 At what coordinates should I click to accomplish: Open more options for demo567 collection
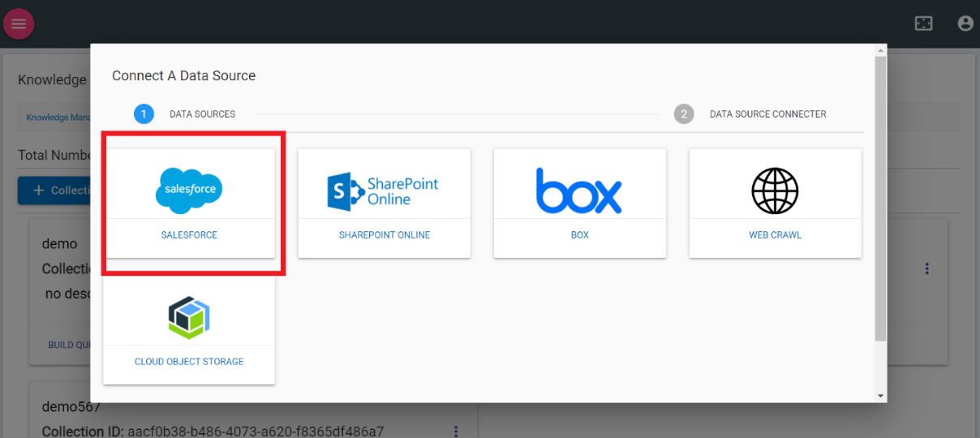(x=456, y=431)
